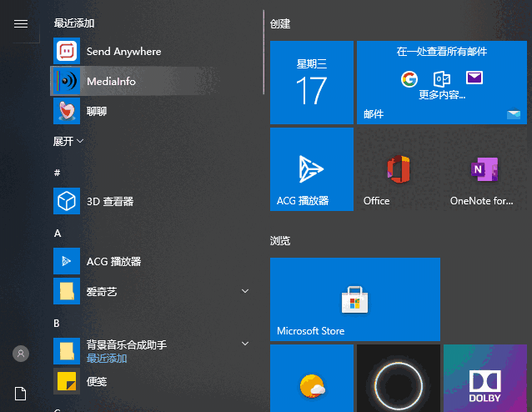Open the 背景音乐合成助手 folder icon
This screenshot has width=532, height=412.
coord(67,351)
